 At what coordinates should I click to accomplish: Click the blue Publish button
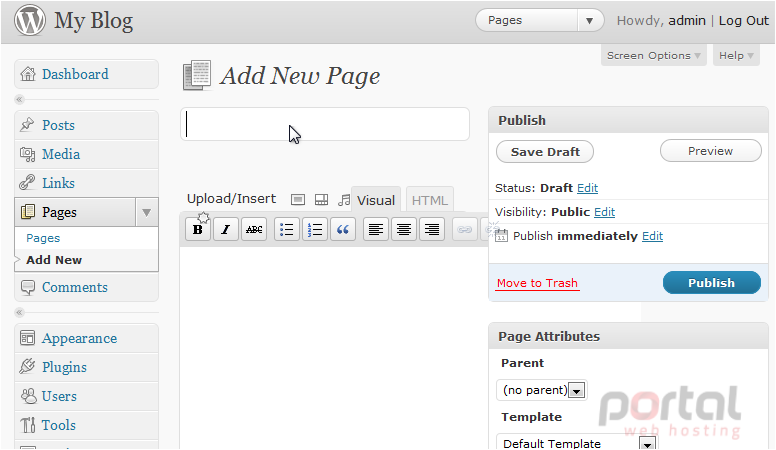[x=712, y=283]
